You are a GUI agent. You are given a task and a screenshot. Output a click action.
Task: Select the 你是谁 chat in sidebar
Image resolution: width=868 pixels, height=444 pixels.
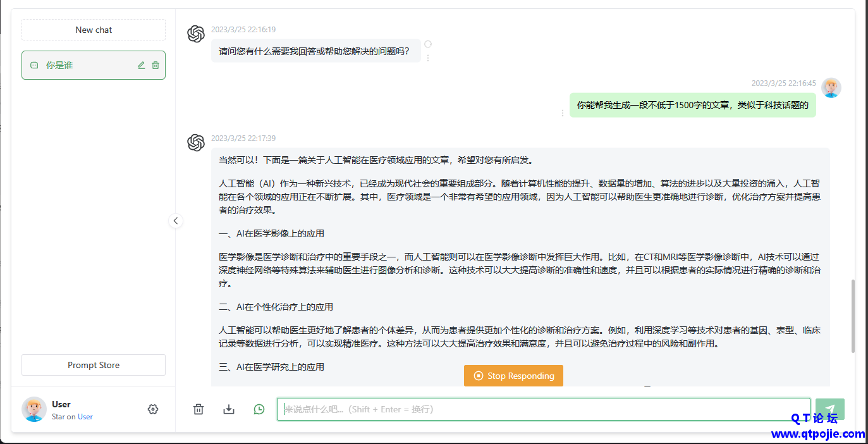[x=82, y=65]
